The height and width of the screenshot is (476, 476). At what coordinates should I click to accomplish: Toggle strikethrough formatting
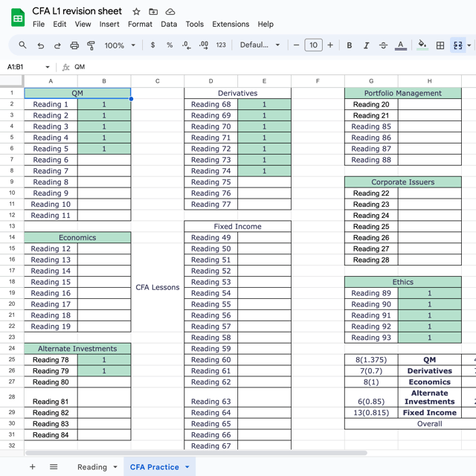384,45
